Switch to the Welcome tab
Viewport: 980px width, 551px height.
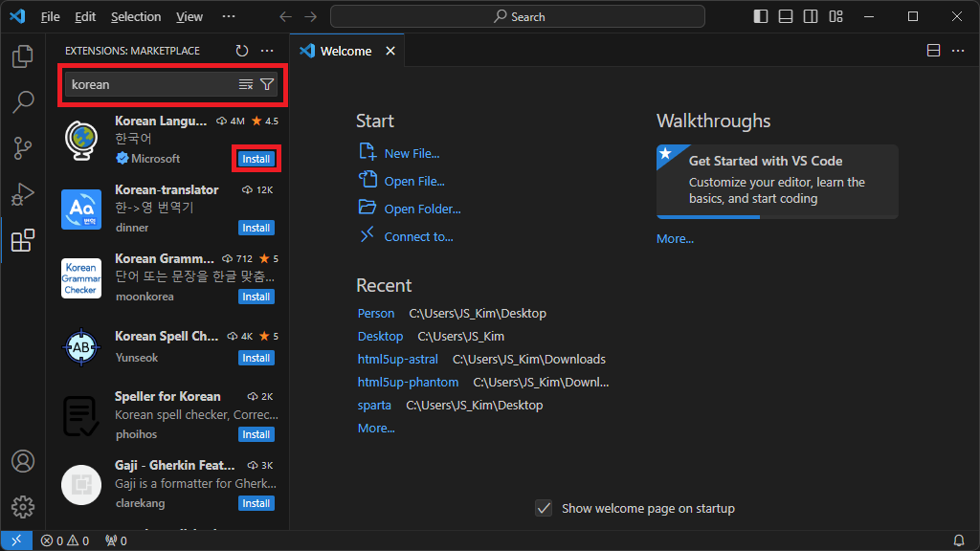coord(345,52)
